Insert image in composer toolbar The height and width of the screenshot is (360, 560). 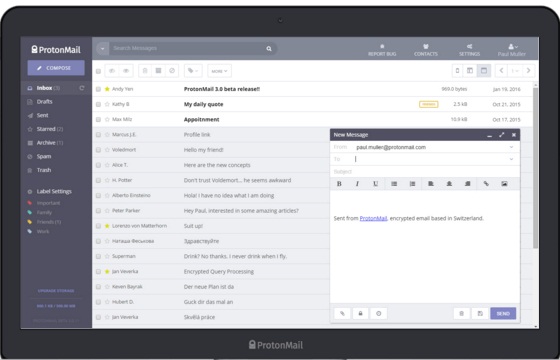point(504,184)
